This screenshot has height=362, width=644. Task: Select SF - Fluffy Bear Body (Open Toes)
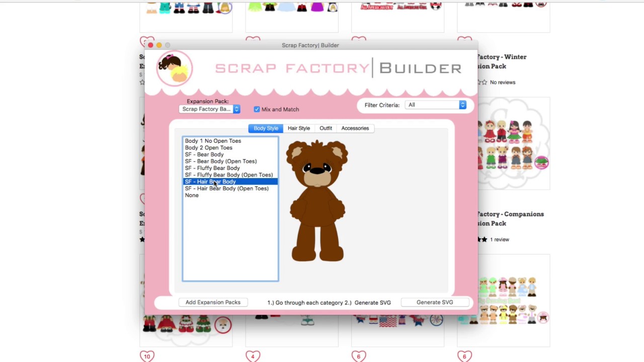(x=230, y=175)
